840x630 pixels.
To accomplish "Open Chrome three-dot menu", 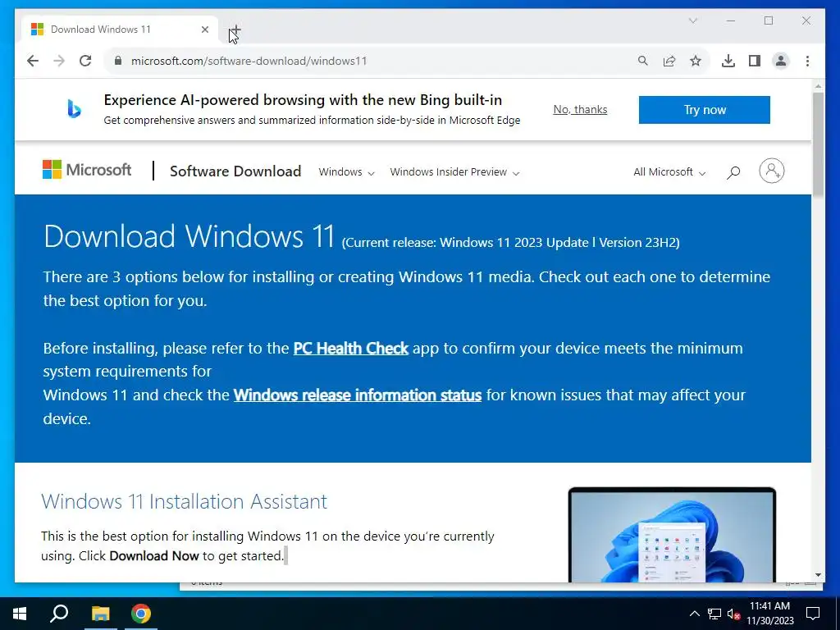I will coord(807,61).
